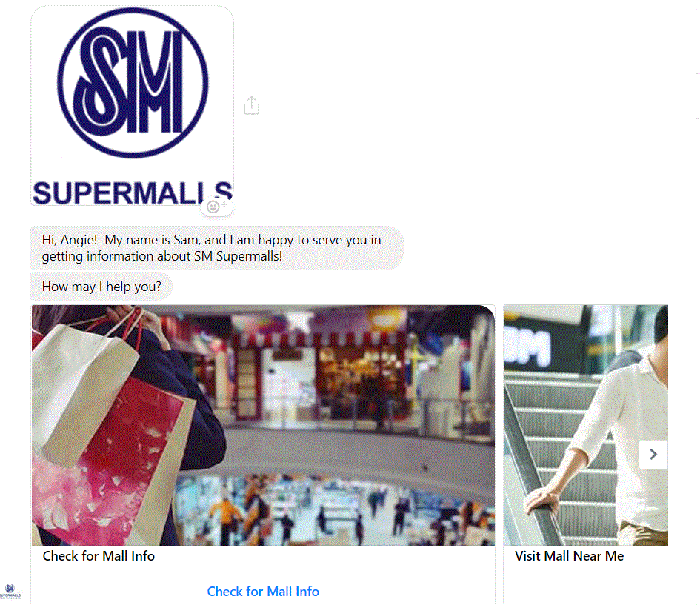700x605 pixels.
Task: Show the next carousel card with the arrow
Action: click(653, 454)
